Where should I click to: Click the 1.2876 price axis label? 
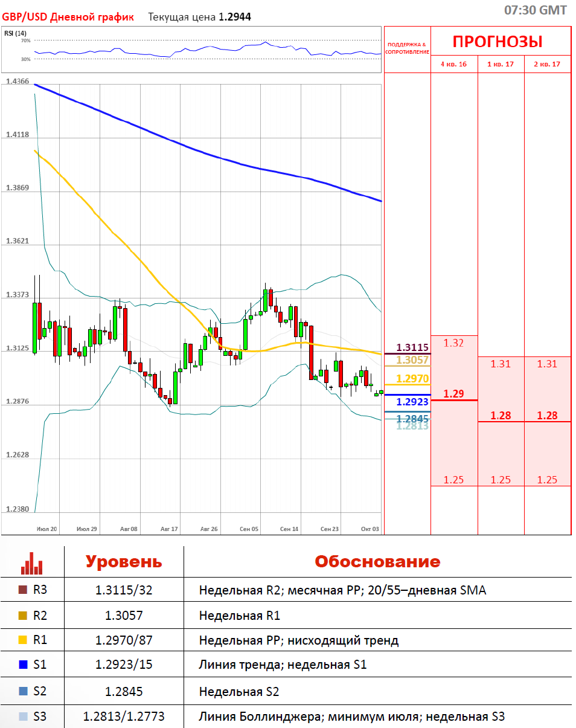click(x=17, y=401)
